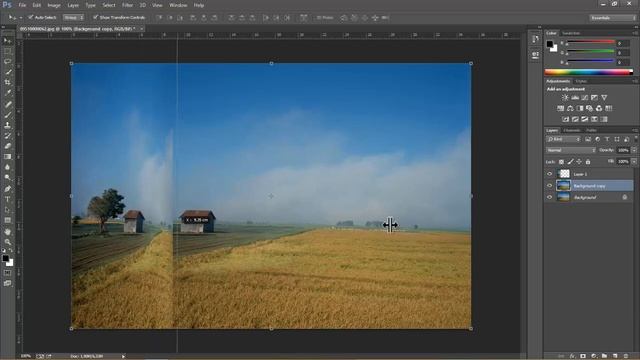Select the Lasso tool
The image size is (640, 360).
[7, 62]
